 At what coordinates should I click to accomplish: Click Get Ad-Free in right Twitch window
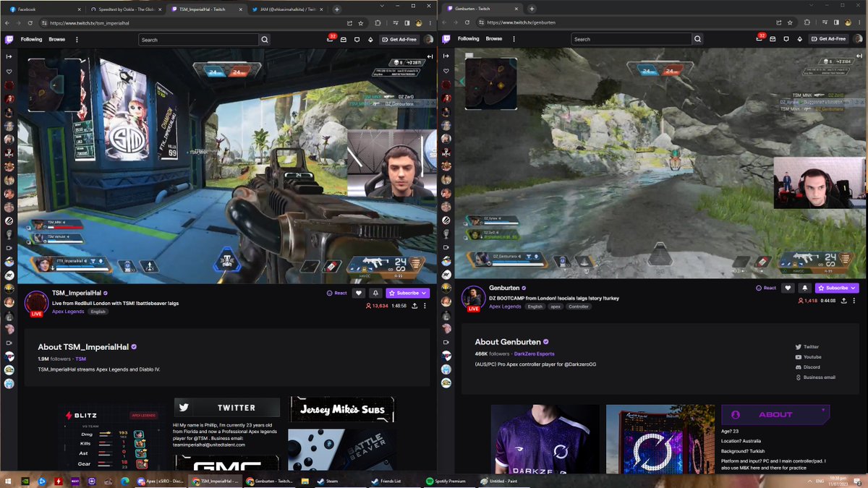pos(828,38)
